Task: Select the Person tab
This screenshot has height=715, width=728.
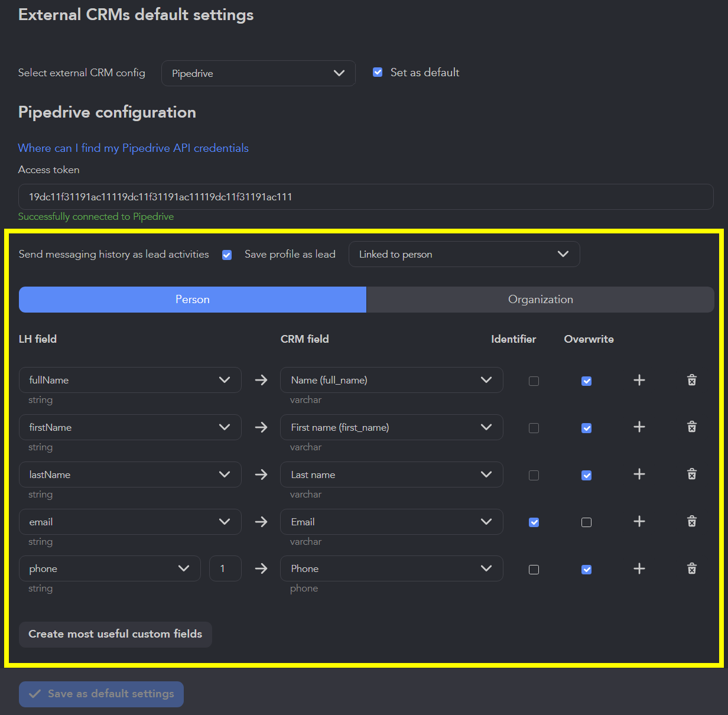Action: tap(192, 300)
